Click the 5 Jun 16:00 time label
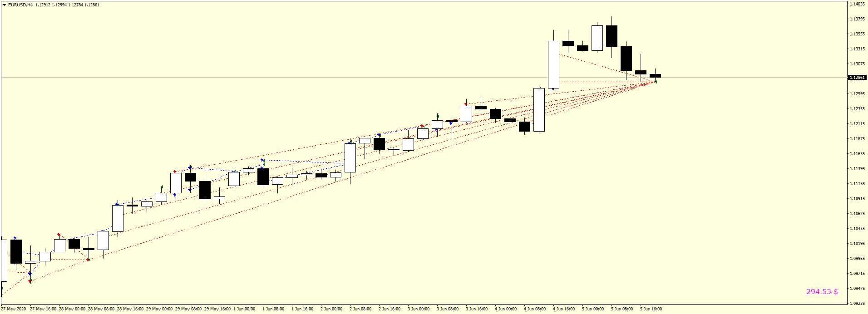Image resolution: width=868 pixels, height=314 pixels. 651,309
